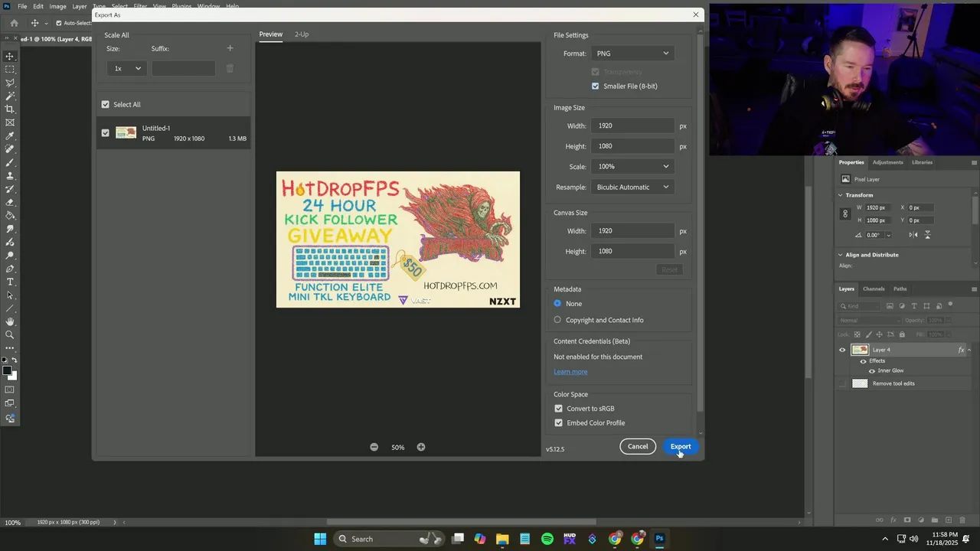Click the Canvas Size Height field
Viewport: 980px width, 551px height.
(632, 251)
